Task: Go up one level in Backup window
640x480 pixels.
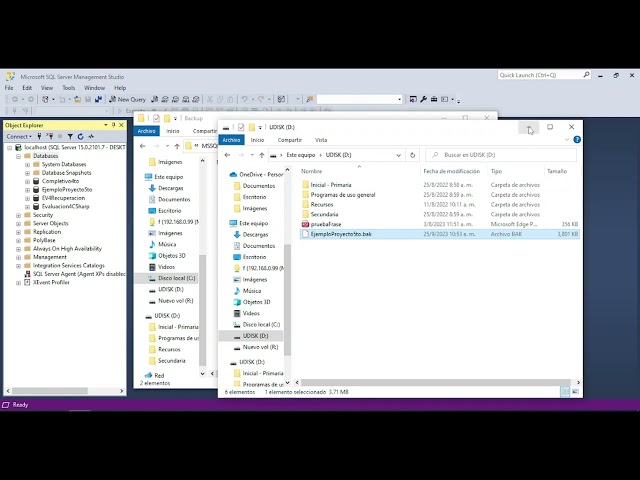Action: (177, 146)
